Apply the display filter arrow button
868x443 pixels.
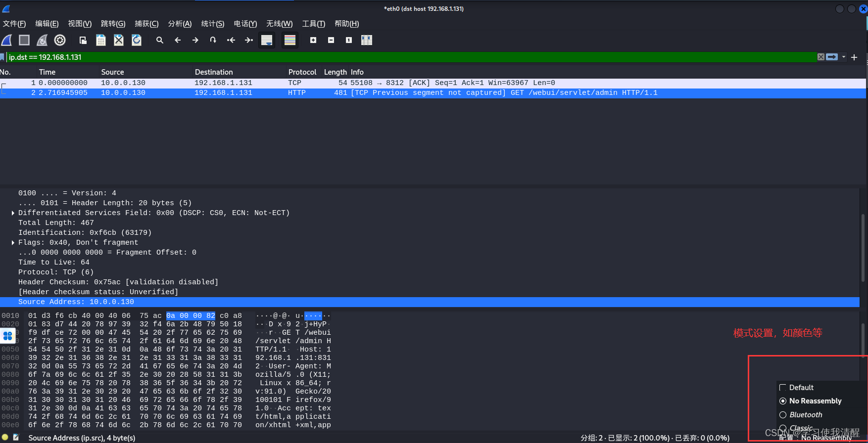[x=832, y=57]
